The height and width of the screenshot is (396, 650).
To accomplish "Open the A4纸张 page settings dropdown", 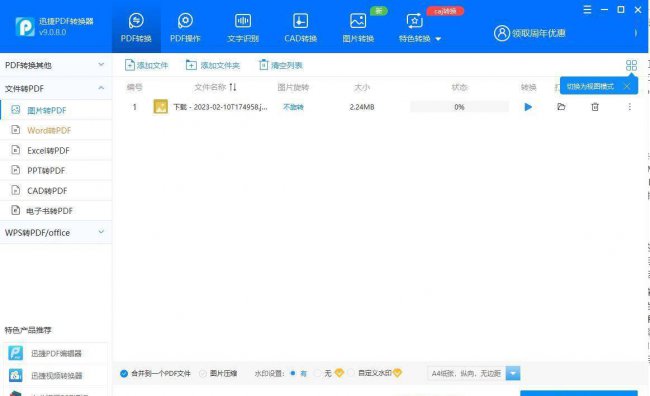I will point(474,373).
